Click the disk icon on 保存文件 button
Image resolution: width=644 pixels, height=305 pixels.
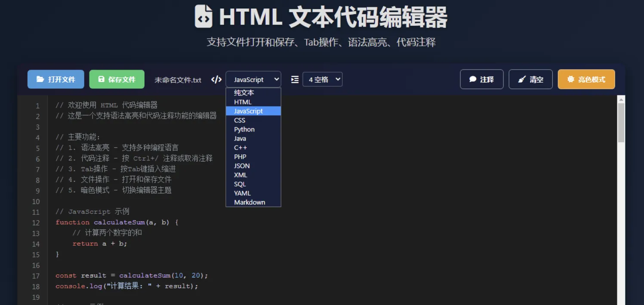pos(101,79)
